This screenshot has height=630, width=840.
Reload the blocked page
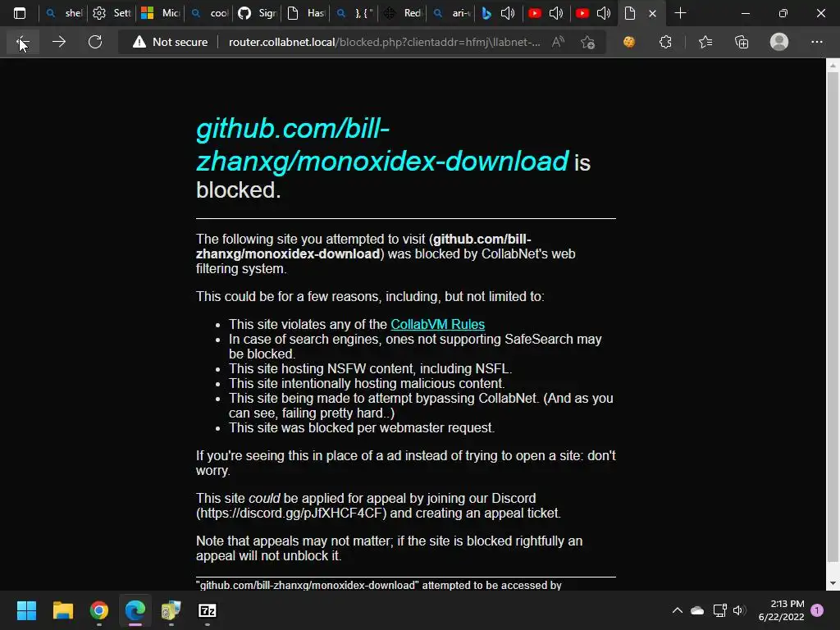point(95,42)
